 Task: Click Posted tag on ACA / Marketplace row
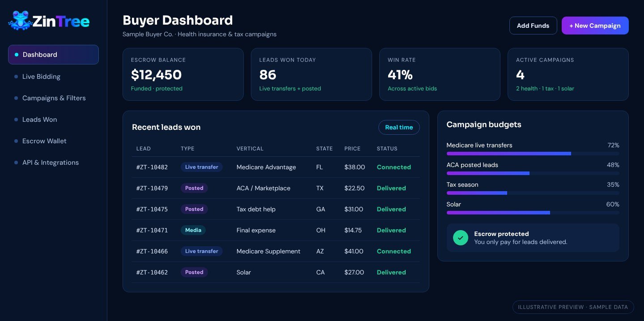(x=194, y=188)
